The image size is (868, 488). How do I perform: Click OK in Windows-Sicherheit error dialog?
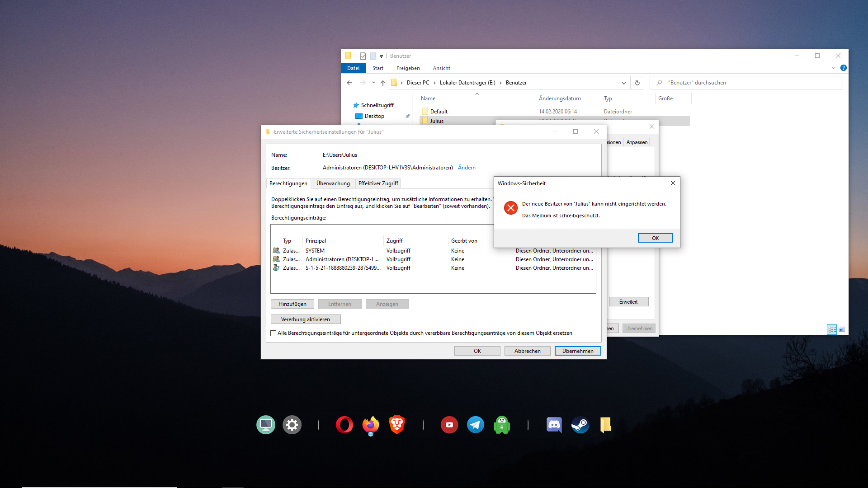pos(655,238)
